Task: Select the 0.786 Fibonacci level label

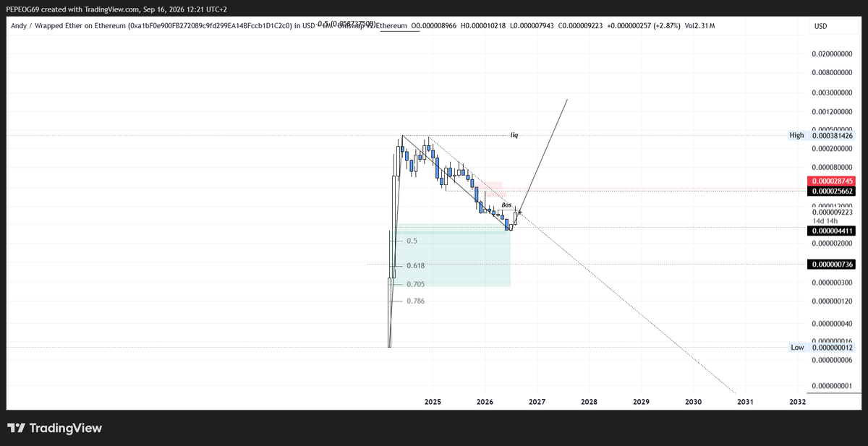Action: pyautogui.click(x=415, y=301)
